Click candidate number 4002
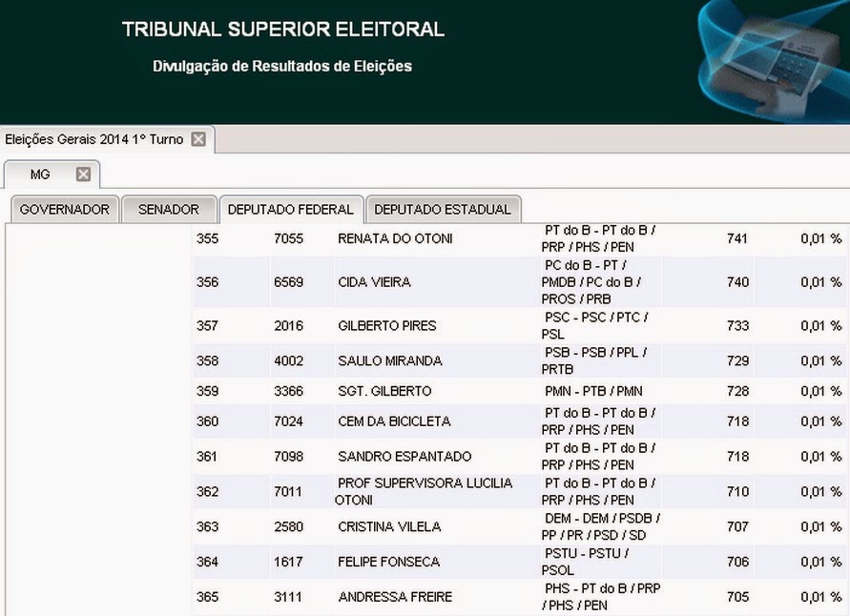This screenshot has width=850, height=616. pyautogui.click(x=288, y=360)
